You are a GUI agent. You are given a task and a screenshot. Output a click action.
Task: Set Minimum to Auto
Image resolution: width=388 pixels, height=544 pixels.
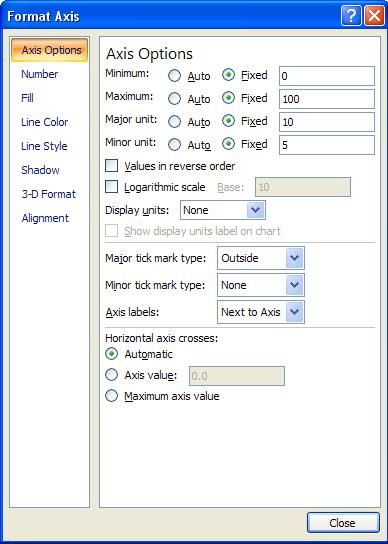[x=174, y=76]
